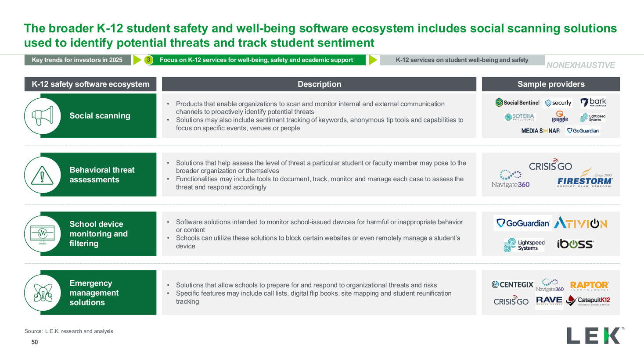Click the iboss logo
The image size is (644, 362).
point(576,244)
